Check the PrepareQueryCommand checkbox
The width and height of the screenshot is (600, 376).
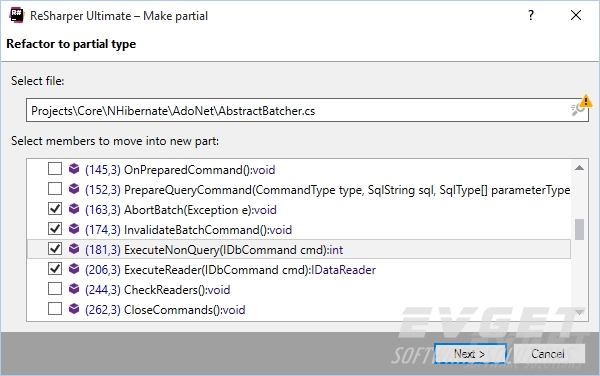(x=55, y=189)
